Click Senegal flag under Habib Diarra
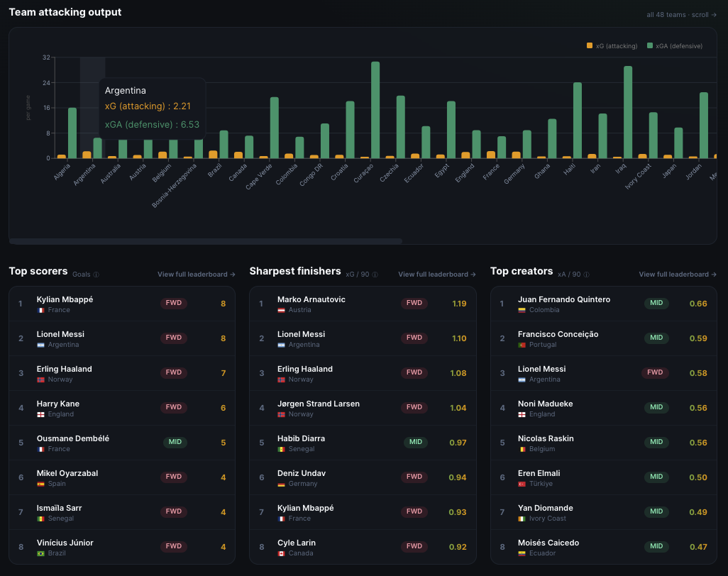 282,449
